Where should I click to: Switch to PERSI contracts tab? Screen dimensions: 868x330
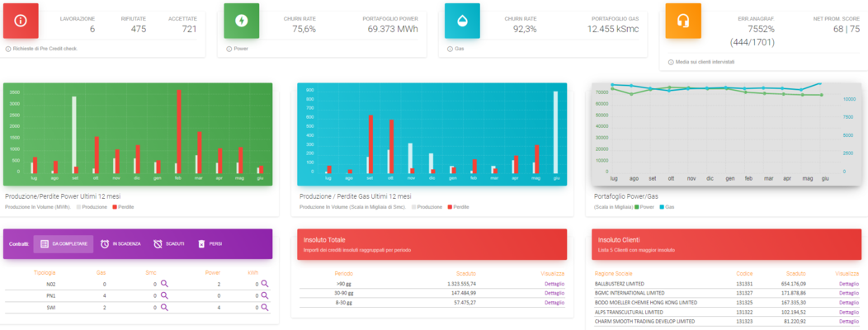click(x=209, y=243)
